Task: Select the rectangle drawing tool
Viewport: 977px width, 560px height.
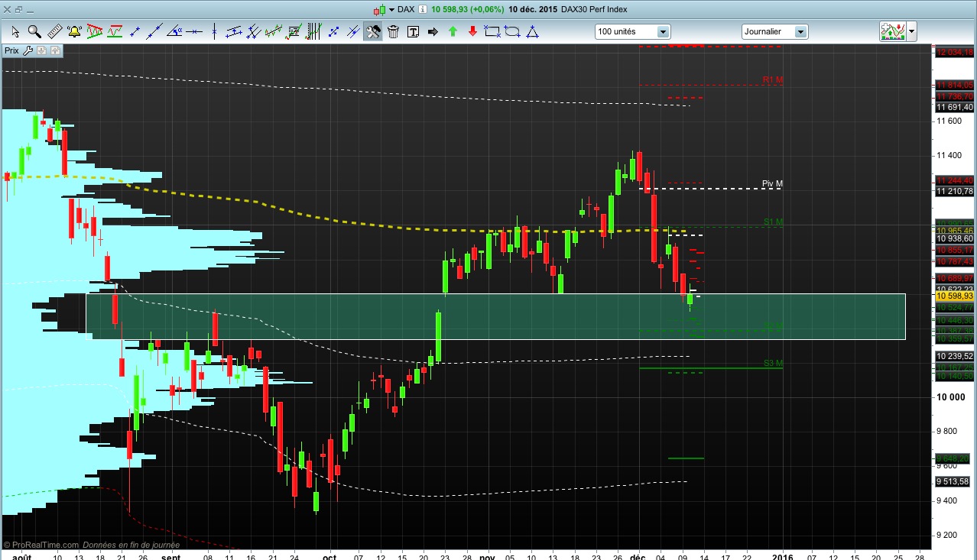Action: click(492, 31)
